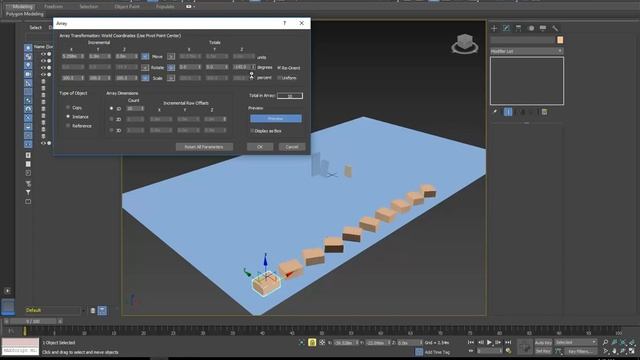The width and height of the screenshot is (640, 360).
Task: Toggle the Uniform checkbox
Action: pos(279,78)
